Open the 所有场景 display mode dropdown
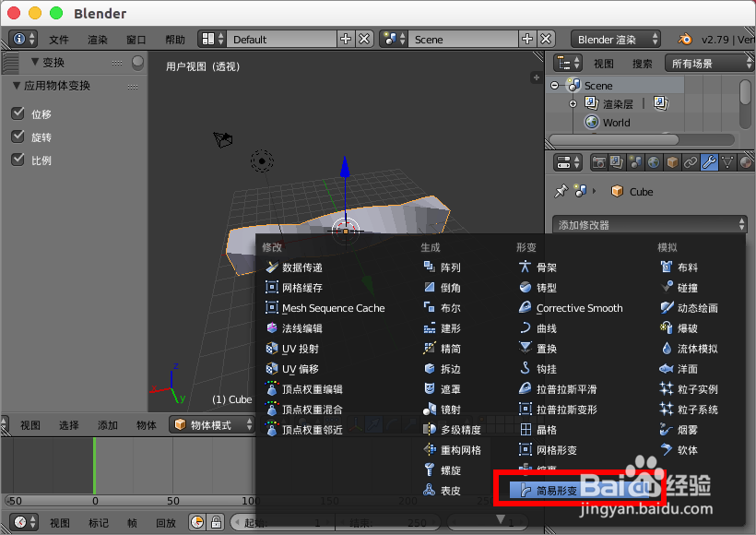756x535 pixels. tap(709, 64)
